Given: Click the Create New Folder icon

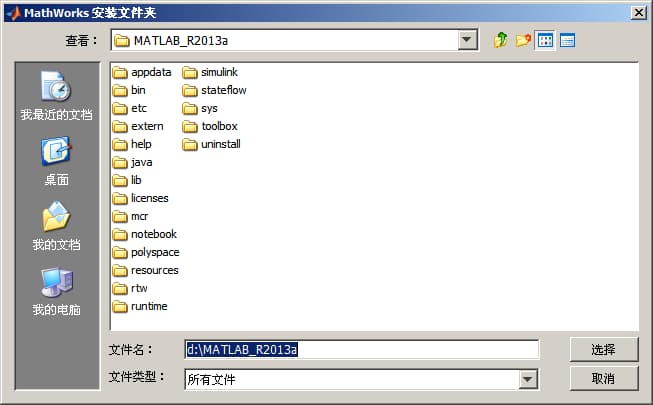Looking at the screenshot, I should (523, 40).
